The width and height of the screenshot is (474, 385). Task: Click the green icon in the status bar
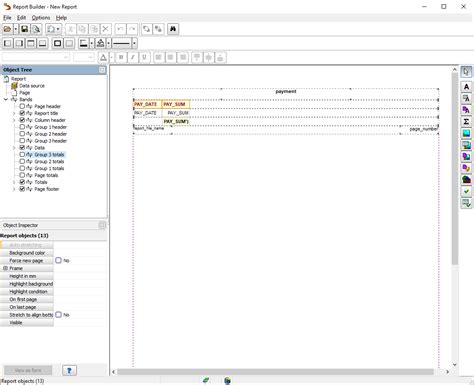tap(206, 380)
